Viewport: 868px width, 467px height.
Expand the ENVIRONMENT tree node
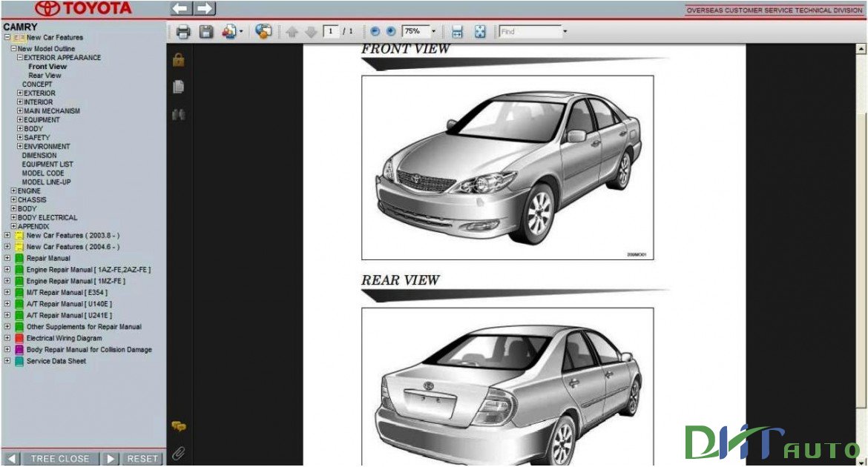(20, 146)
